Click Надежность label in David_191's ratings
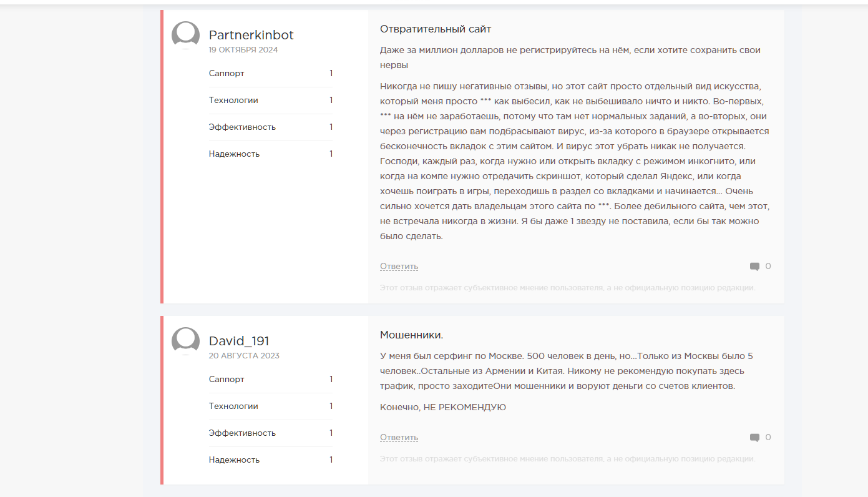This screenshot has width=868, height=497. click(x=234, y=460)
